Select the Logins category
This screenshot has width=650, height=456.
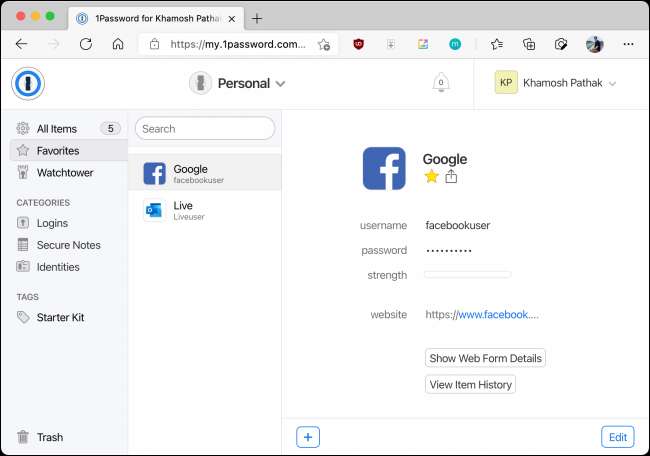(68, 223)
